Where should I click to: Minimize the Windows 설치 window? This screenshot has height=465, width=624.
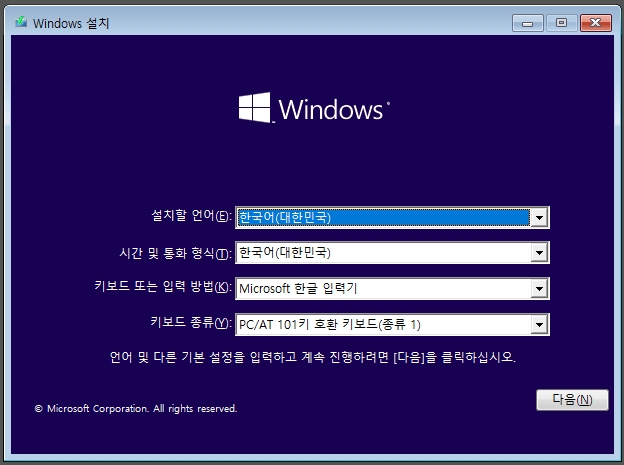coord(528,23)
